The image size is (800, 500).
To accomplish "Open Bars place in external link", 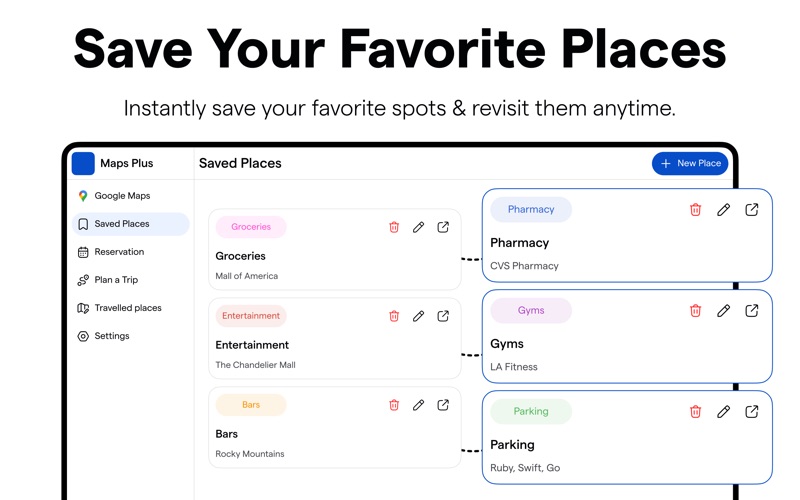I will (x=443, y=405).
